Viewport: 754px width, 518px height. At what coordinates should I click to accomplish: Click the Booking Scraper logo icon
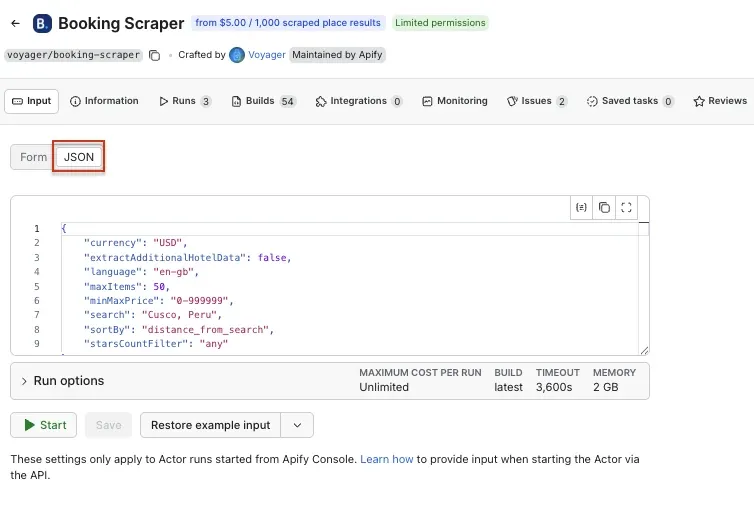(42, 23)
